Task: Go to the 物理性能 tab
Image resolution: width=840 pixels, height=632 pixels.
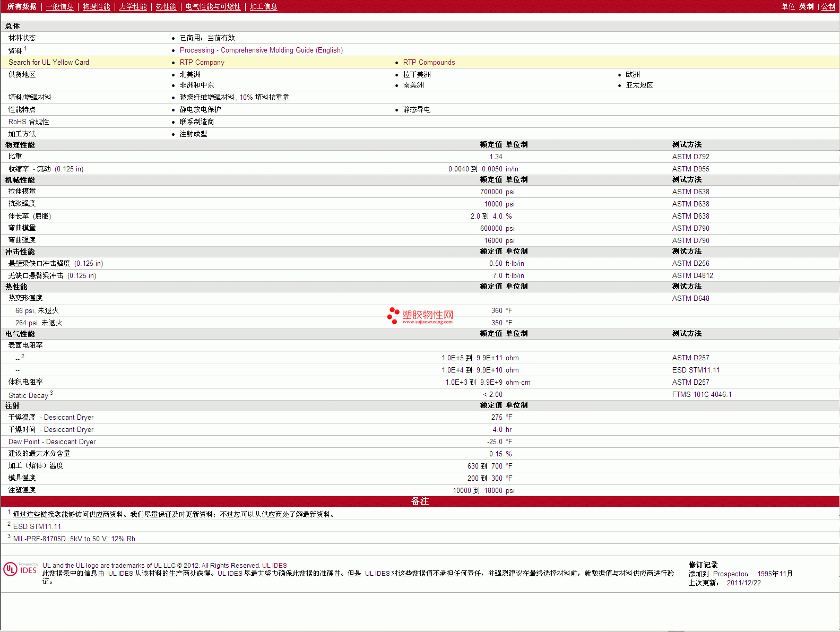Action: 96,6
